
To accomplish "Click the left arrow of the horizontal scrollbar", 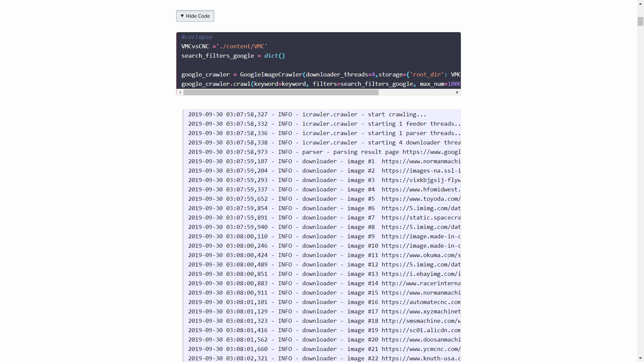I will 180,92.
